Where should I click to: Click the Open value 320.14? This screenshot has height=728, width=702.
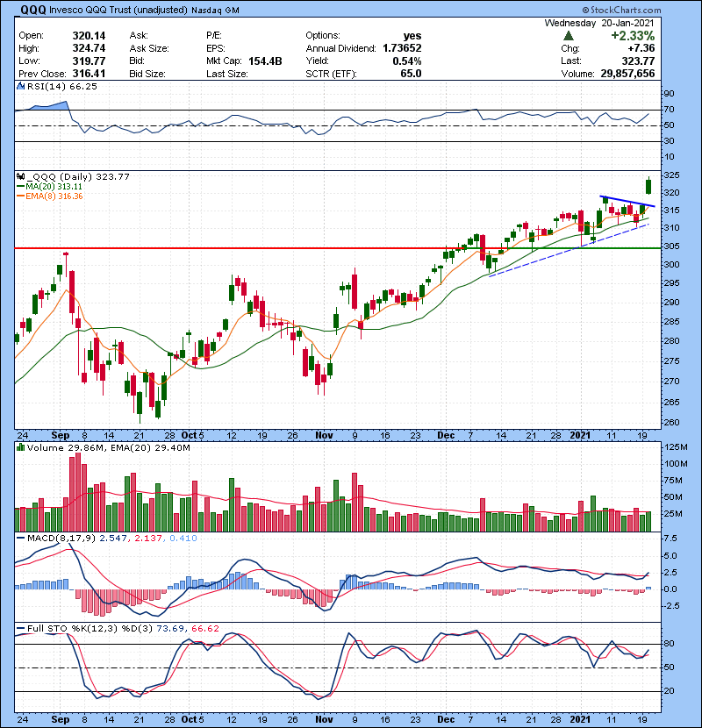[x=89, y=36]
